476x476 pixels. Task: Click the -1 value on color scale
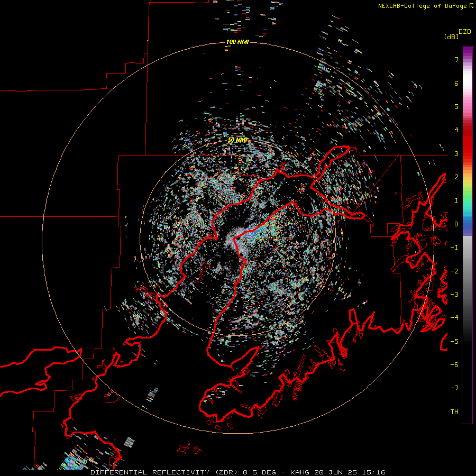(454, 248)
